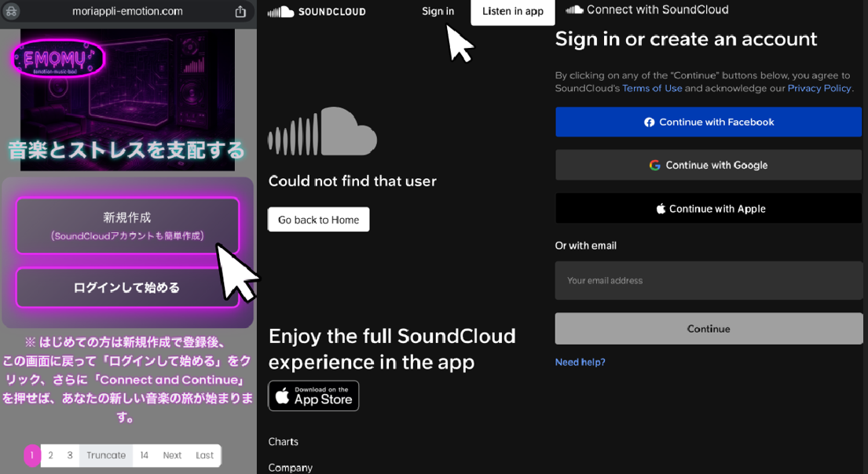Click the cloud icon beside Connect with SoundCloud
The height and width of the screenshot is (474, 868).
574,9
